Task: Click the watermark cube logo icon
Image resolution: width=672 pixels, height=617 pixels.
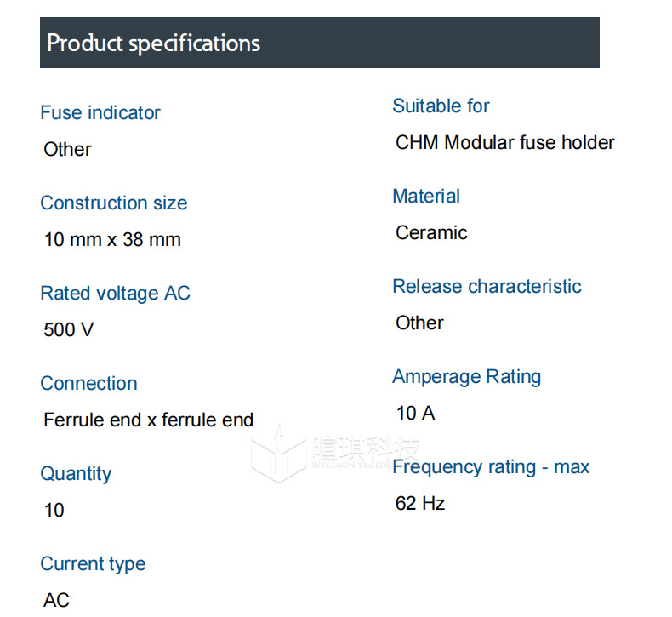Action: [x=278, y=454]
